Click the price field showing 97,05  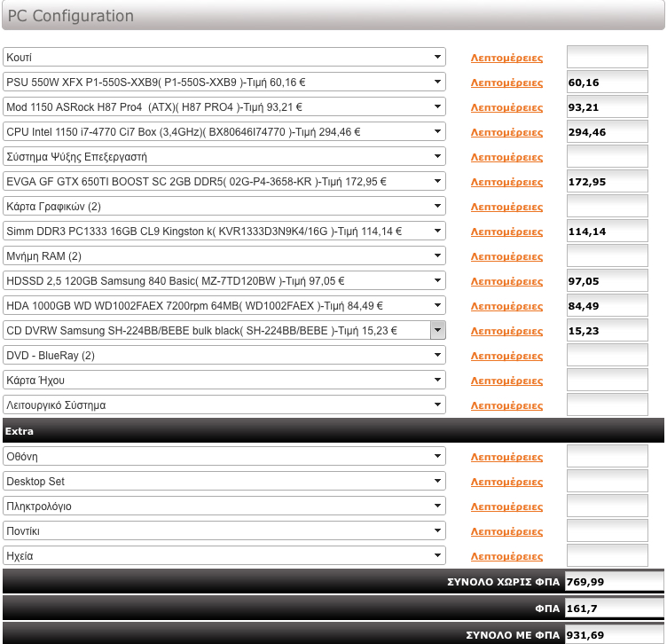(607, 280)
